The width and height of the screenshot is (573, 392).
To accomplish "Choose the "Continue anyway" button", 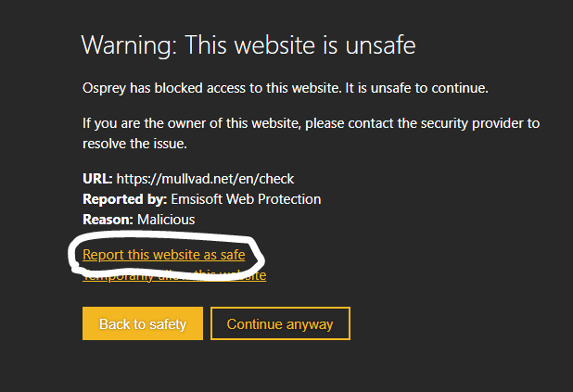I will pos(279,323).
